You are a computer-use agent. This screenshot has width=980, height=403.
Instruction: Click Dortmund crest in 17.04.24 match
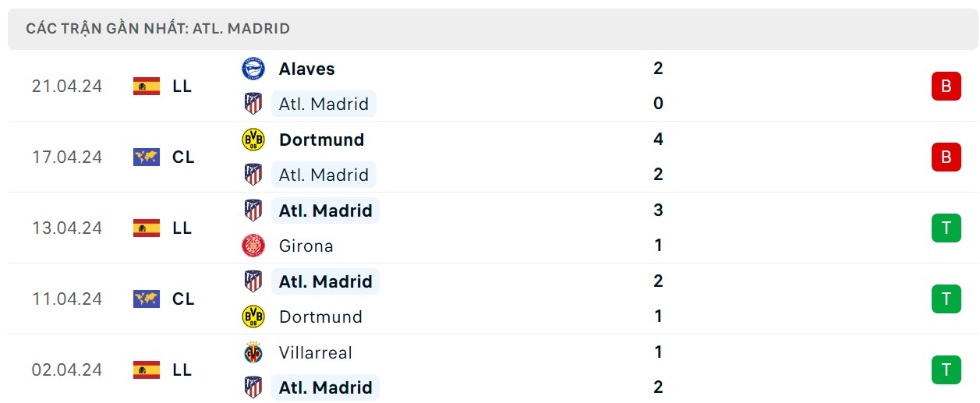click(253, 140)
